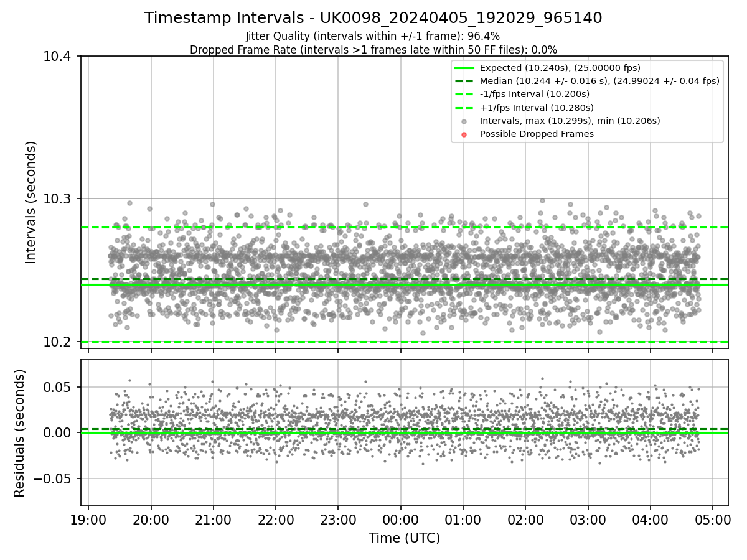Viewport: 747px width, 560px height.
Task: Click the solid green line sample beside the 'Expected' legend entry
Action: 464,68
